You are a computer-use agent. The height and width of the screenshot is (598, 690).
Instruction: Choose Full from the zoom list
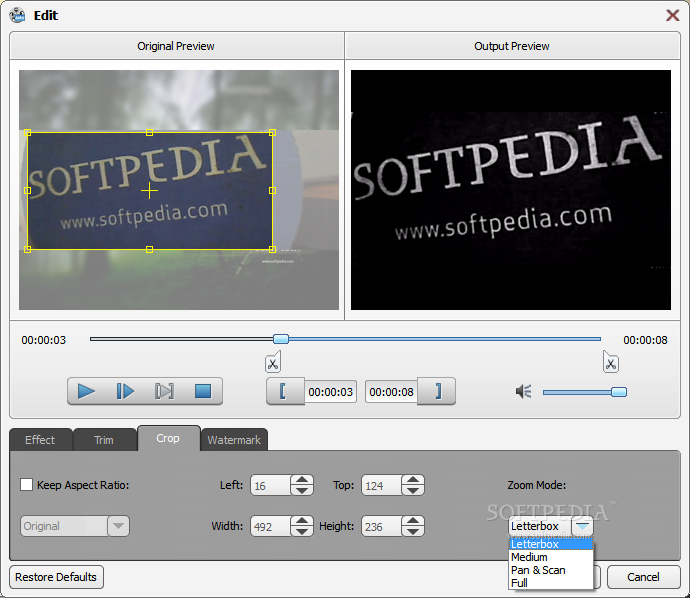tap(551, 583)
